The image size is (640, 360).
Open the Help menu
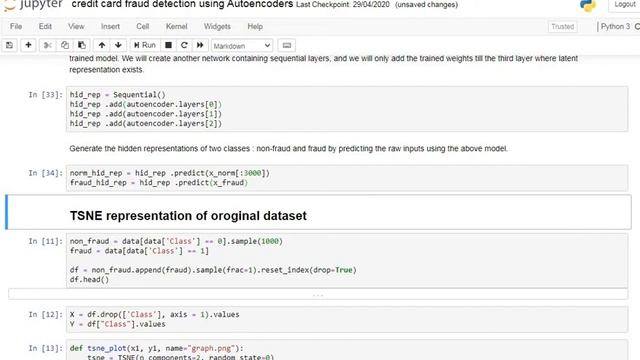(255, 27)
